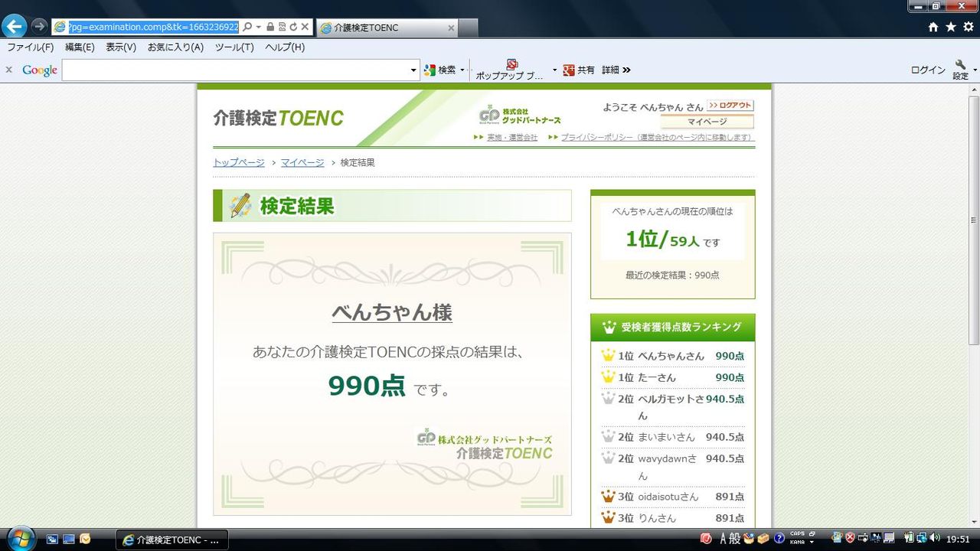Select the address bar URL field

click(x=153, y=27)
